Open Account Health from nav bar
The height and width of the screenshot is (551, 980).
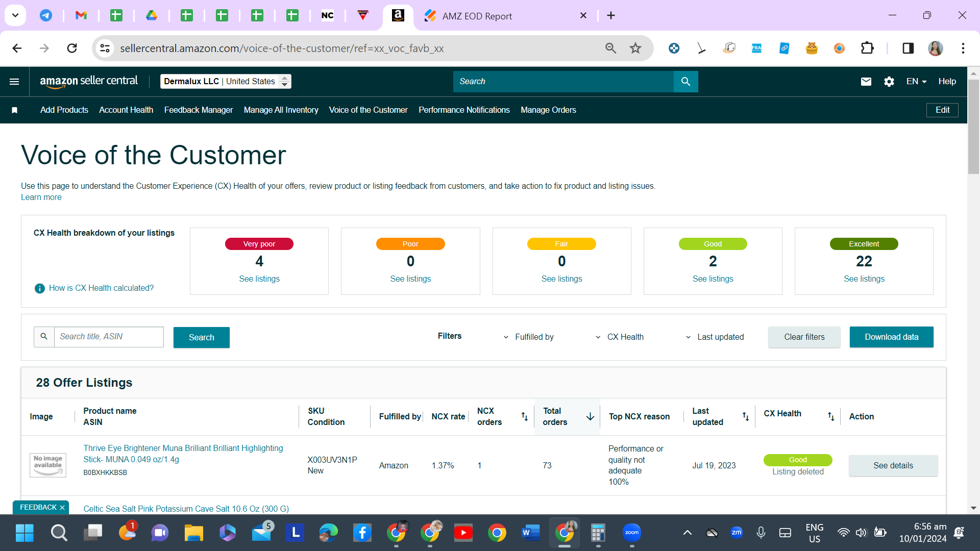click(126, 110)
